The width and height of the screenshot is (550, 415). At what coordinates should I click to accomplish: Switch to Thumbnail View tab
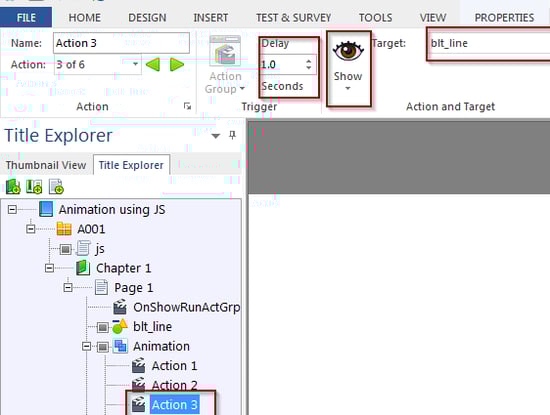(x=46, y=165)
